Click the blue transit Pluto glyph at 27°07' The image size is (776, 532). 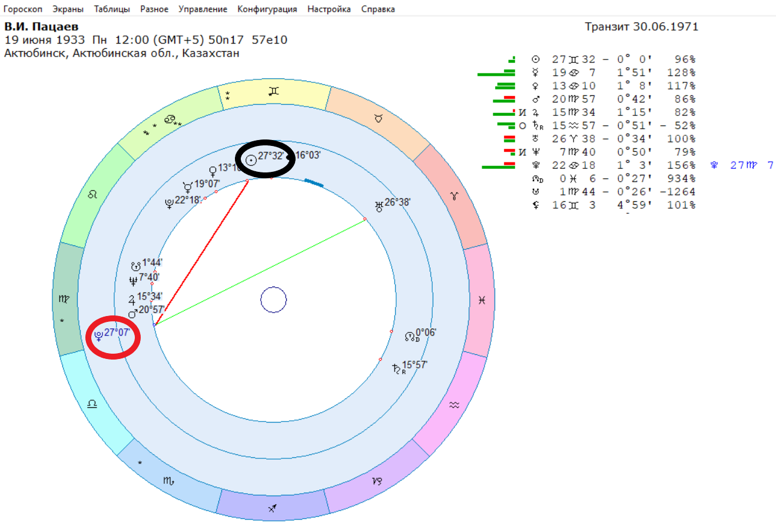coord(98,335)
